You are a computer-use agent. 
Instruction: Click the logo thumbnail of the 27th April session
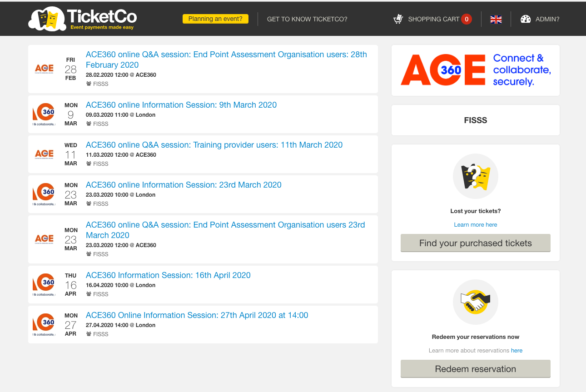click(44, 324)
